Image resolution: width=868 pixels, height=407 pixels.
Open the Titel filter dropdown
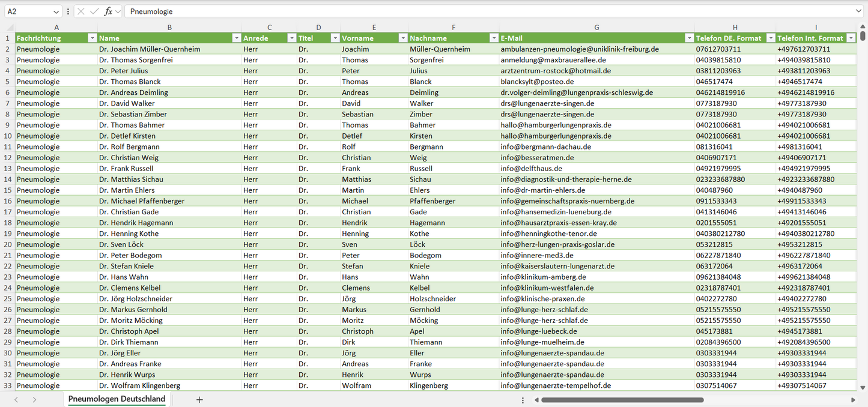[x=335, y=38]
